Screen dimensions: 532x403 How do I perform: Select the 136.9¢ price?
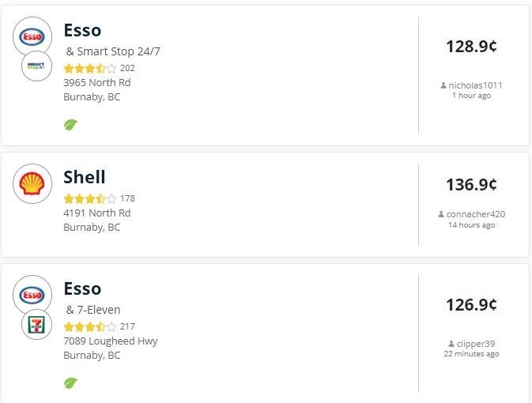[471, 185]
